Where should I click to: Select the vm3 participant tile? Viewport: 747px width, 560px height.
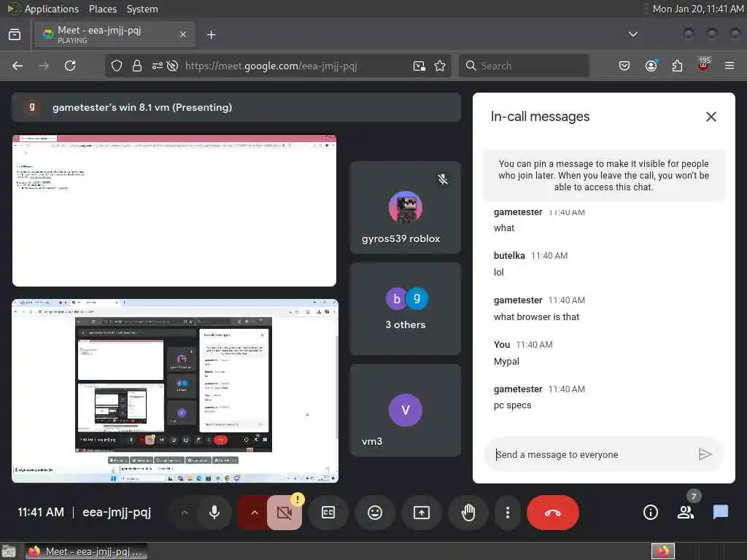[x=406, y=411]
